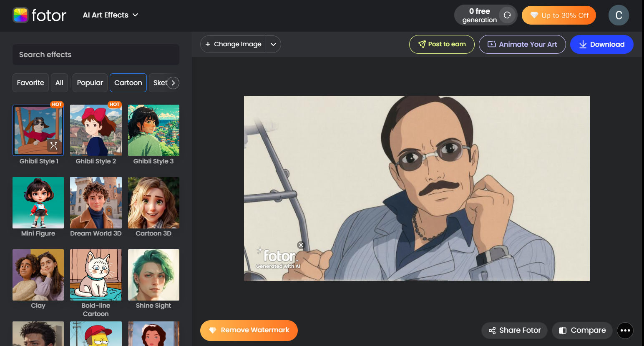Select the Cartoon category tab
This screenshot has width=644, height=346.
pos(128,83)
